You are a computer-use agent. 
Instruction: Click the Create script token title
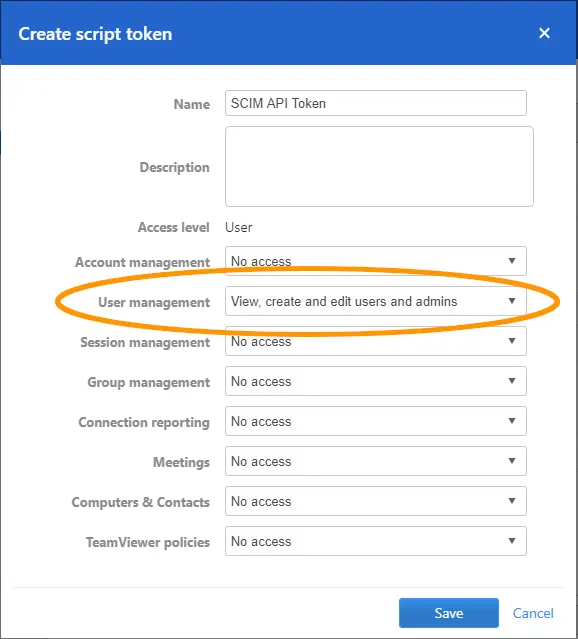click(95, 34)
